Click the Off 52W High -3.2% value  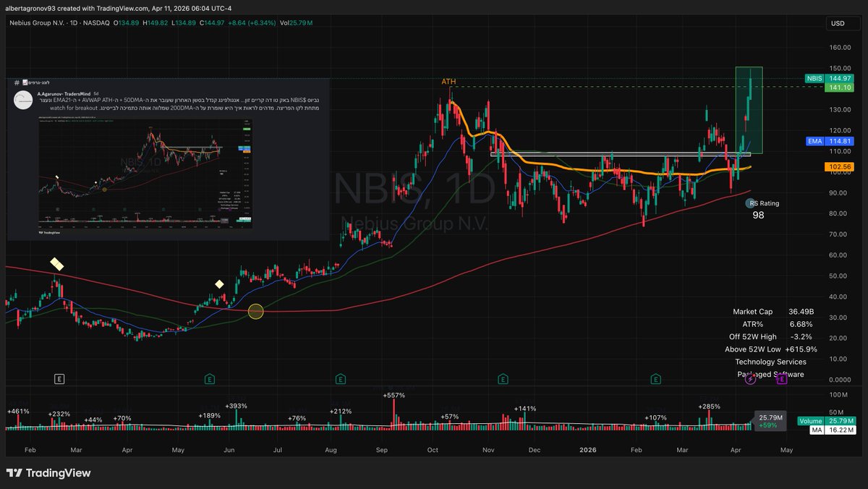coord(803,336)
